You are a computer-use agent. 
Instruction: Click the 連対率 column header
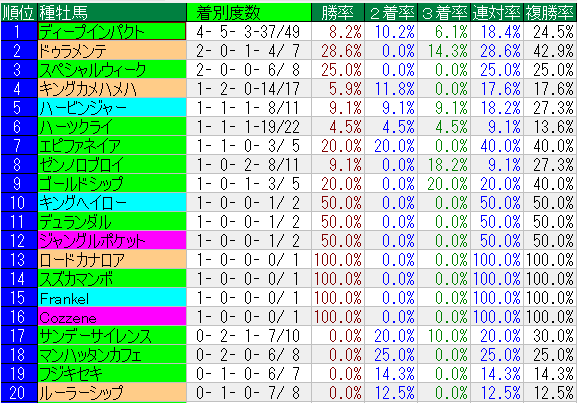pos(496,13)
